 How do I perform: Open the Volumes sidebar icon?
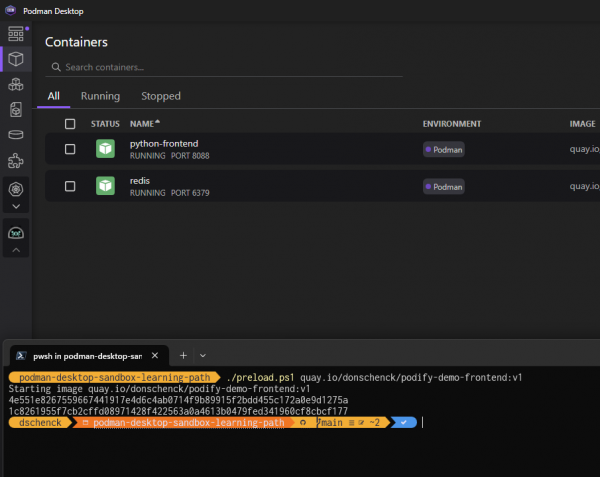15,135
